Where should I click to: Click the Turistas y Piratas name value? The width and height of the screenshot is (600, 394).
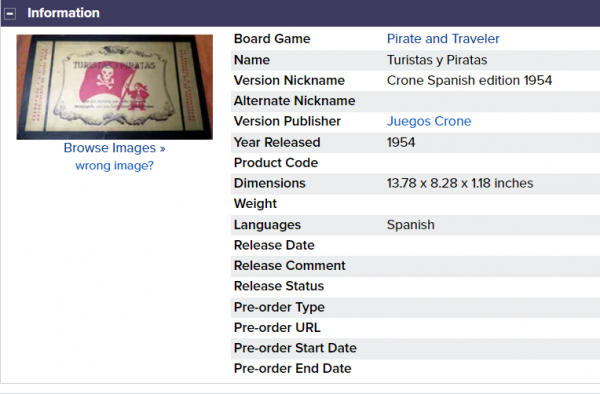[437, 60]
